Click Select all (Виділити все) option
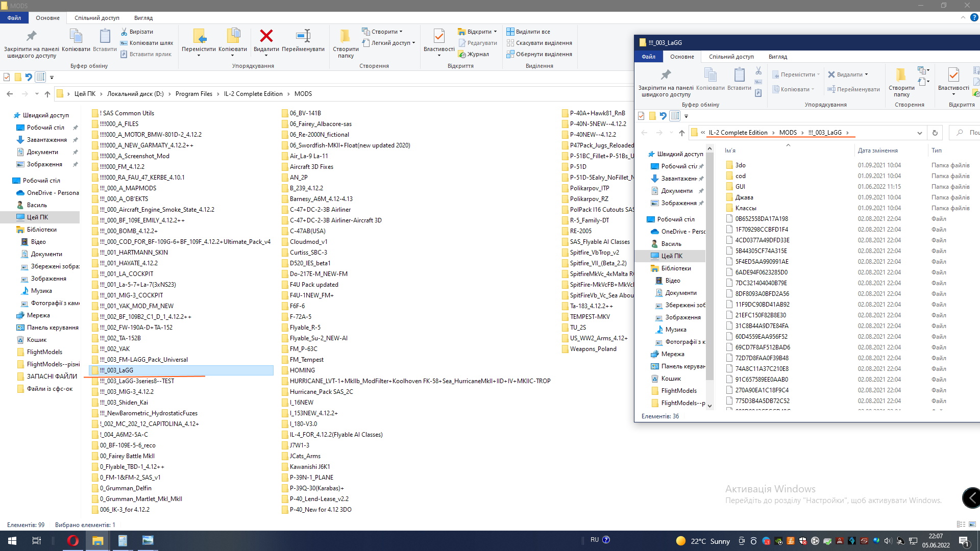 pos(528,32)
